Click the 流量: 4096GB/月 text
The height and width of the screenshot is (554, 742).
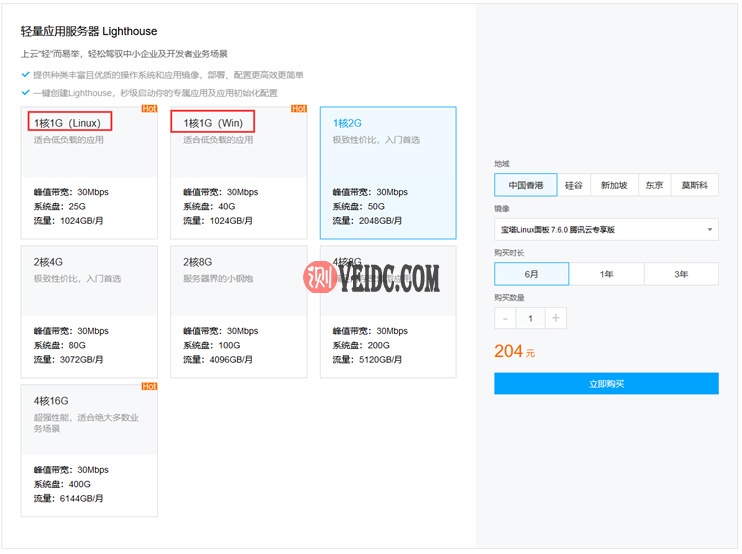[218, 360]
